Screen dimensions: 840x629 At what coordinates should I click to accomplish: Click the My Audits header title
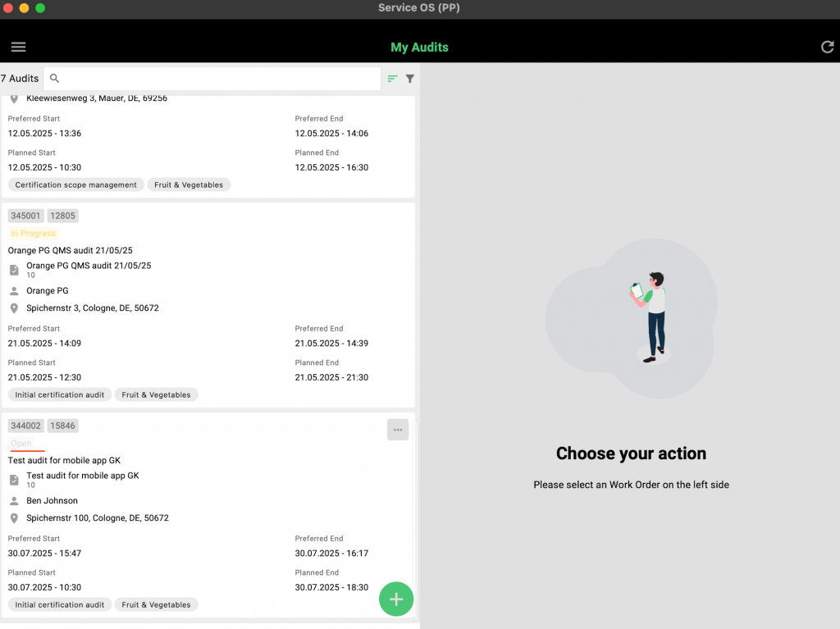pos(419,48)
